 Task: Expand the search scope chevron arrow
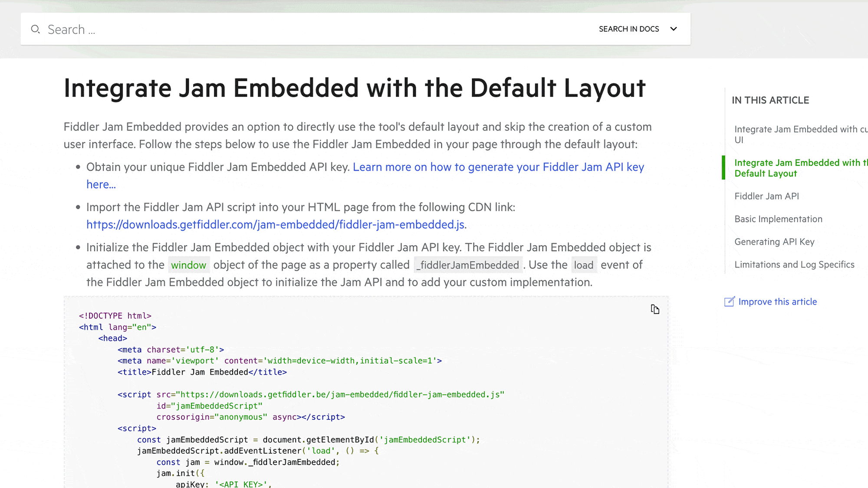pos(674,29)
